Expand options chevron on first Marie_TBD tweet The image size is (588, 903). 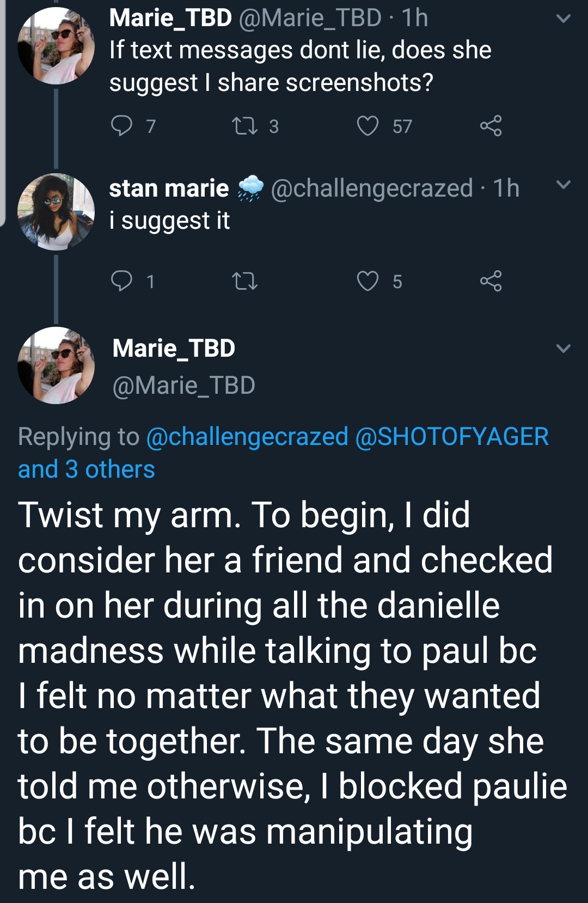[563, 19]
